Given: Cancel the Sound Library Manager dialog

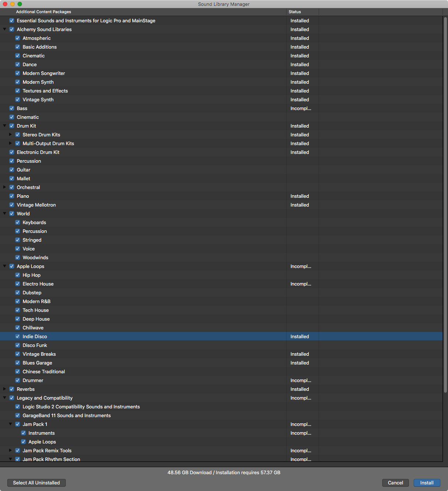Looking at the screenshot, I should click(x=395, y=483).
